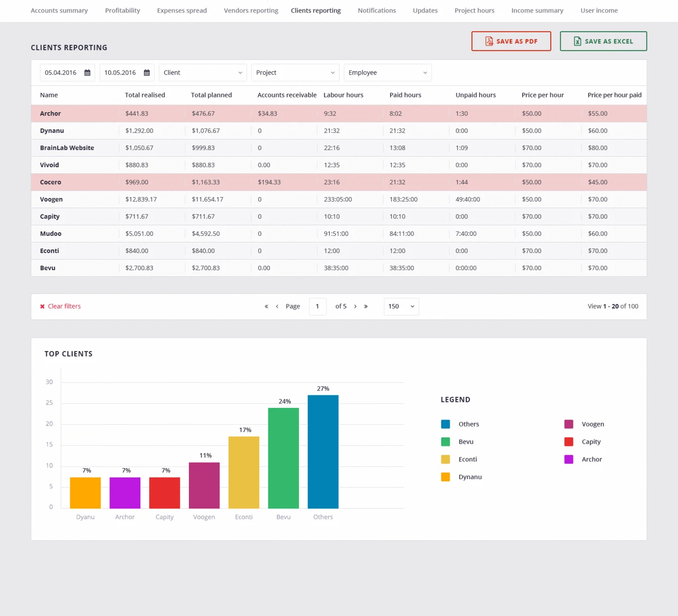Switch to the Profitability tab
Screen dimensions: 678x616
point(123,11)
